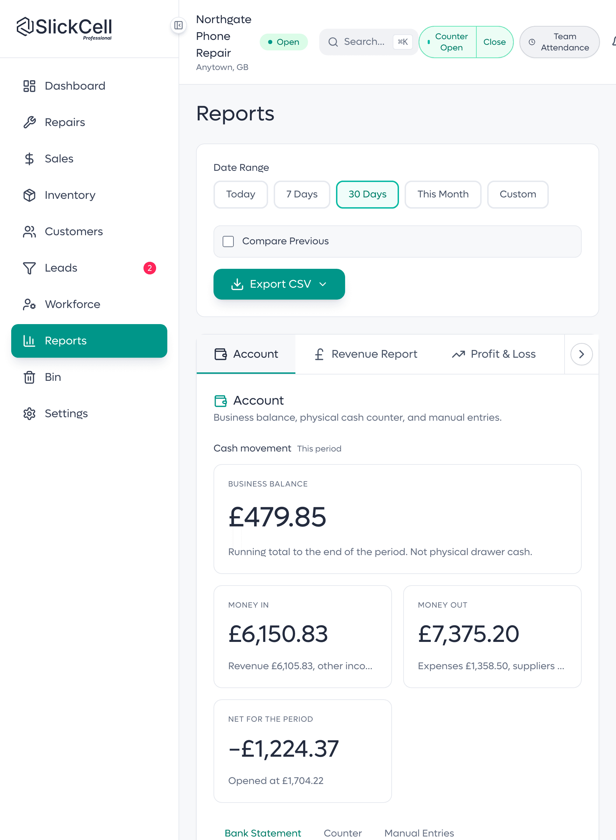Viewport: 616px width, 840px height.
Task: Open the Bin trash icon
Action: (x=29, y=377)
